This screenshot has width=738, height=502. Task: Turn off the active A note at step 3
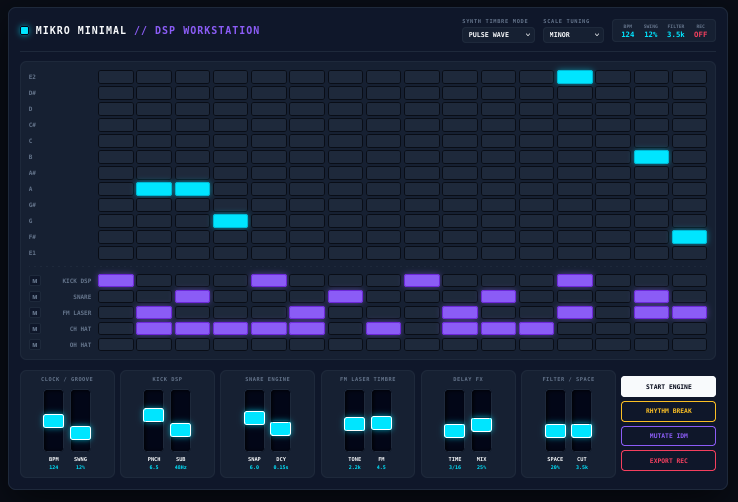[193, 189]
